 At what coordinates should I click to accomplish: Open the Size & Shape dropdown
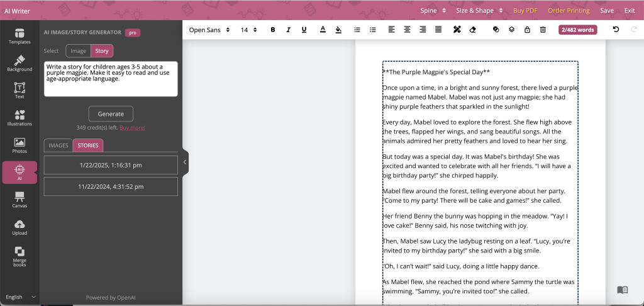pyautogui.click(x=479, y=11)
